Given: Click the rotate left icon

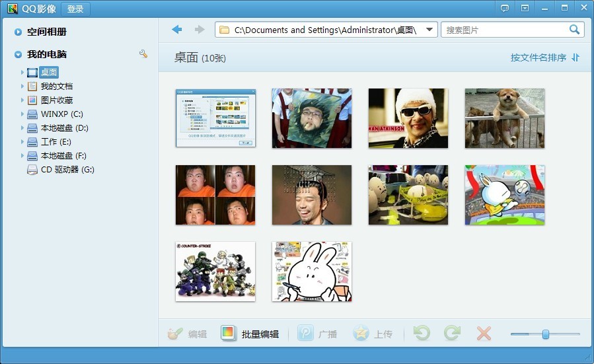Looking at the screenshot, I should pyautogui.click(x=421, y=334).
